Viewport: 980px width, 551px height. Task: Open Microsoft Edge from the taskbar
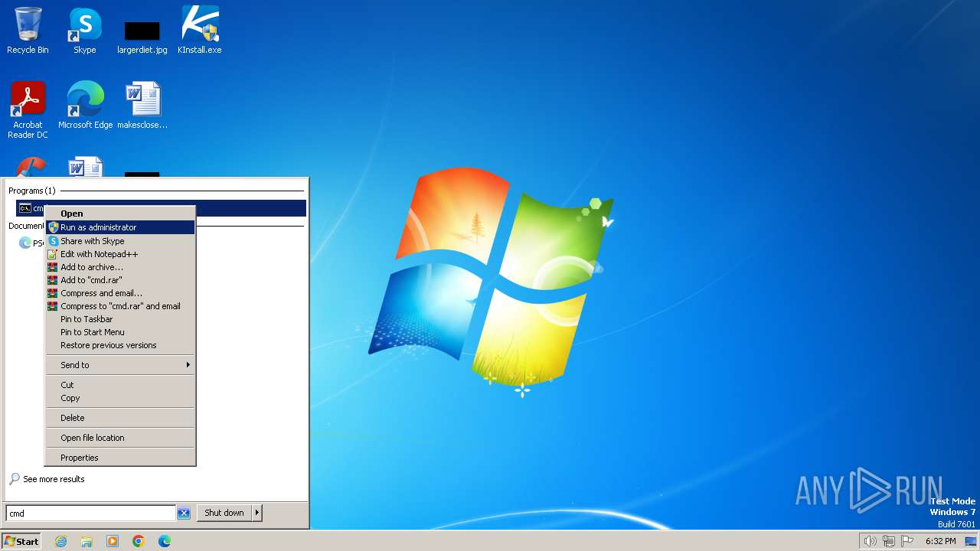point(165,541)
